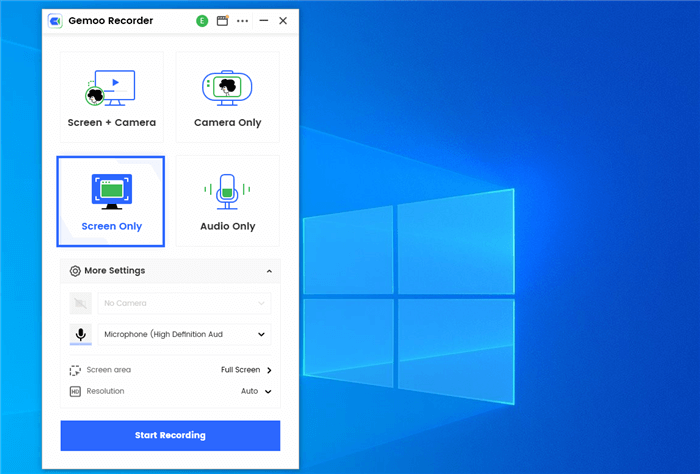Open the Microphone device dropdown

coord(184,335)
